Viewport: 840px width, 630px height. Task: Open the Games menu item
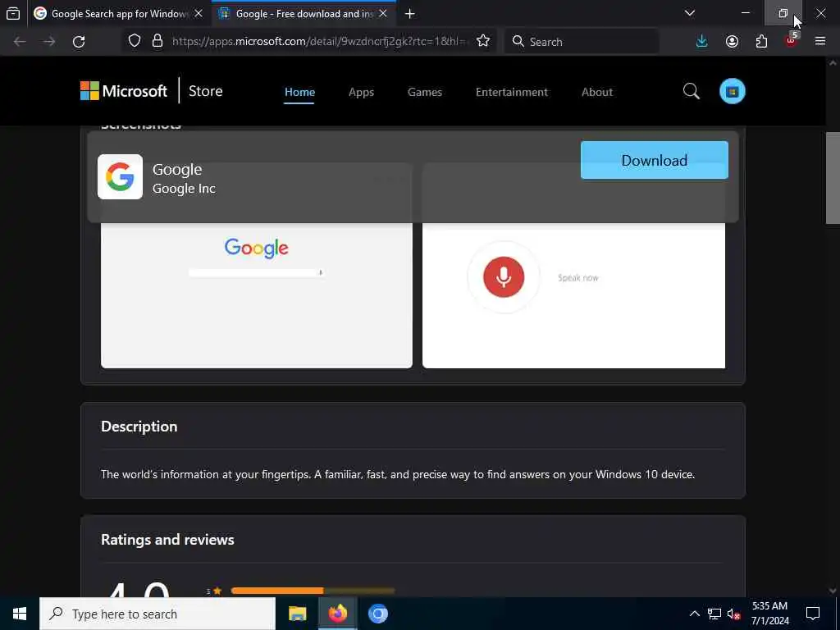pos(425,92)
